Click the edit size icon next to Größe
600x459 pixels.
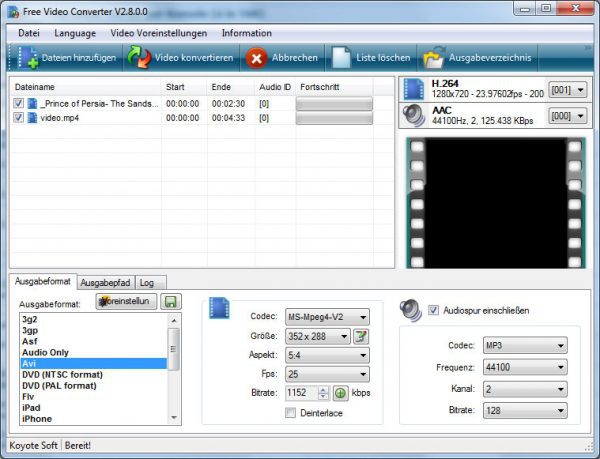point(360,337)
